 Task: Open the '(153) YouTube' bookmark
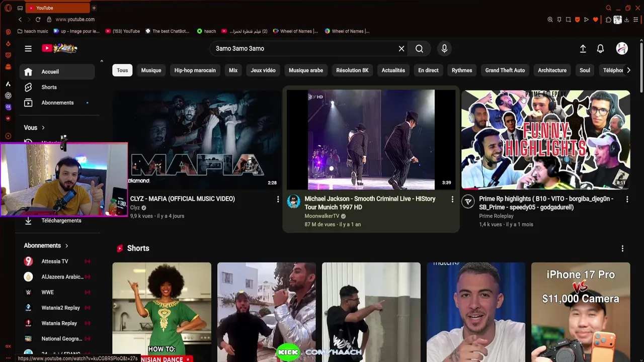tap(123, 31)
